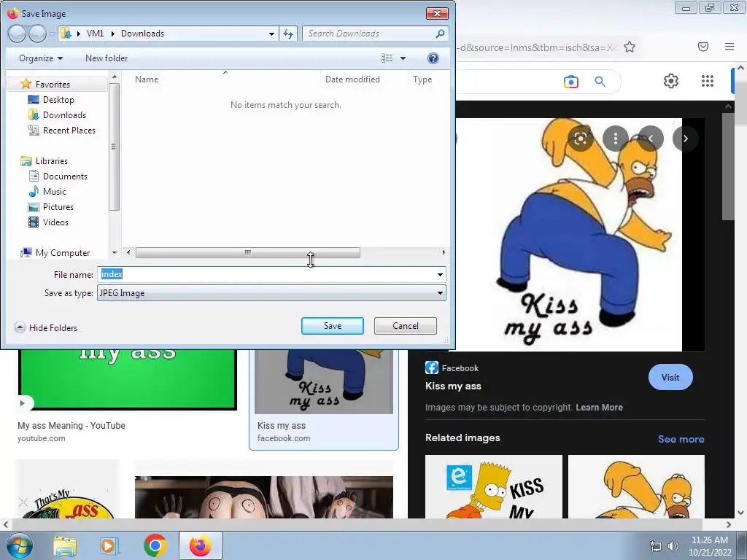747x560 pixels.
Task: Click New folder in the dialog toolbar
Action: click(x=107, y=58)
